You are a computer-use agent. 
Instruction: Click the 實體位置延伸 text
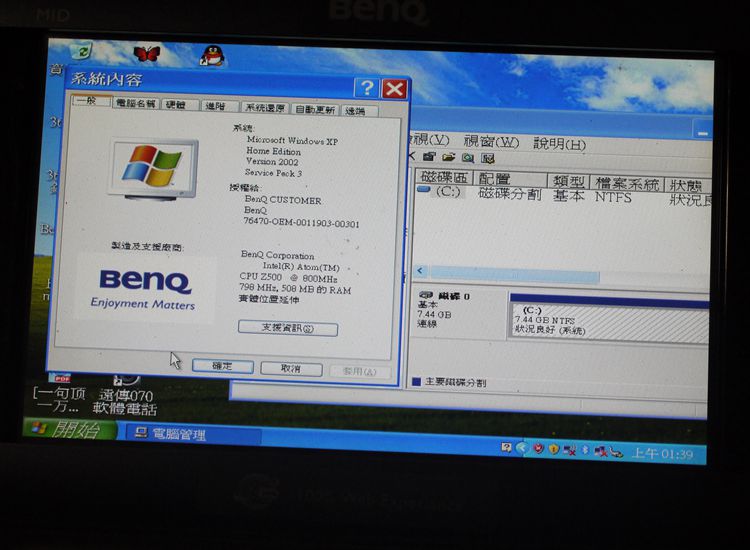pyautogui.click(x=269, y=299)
